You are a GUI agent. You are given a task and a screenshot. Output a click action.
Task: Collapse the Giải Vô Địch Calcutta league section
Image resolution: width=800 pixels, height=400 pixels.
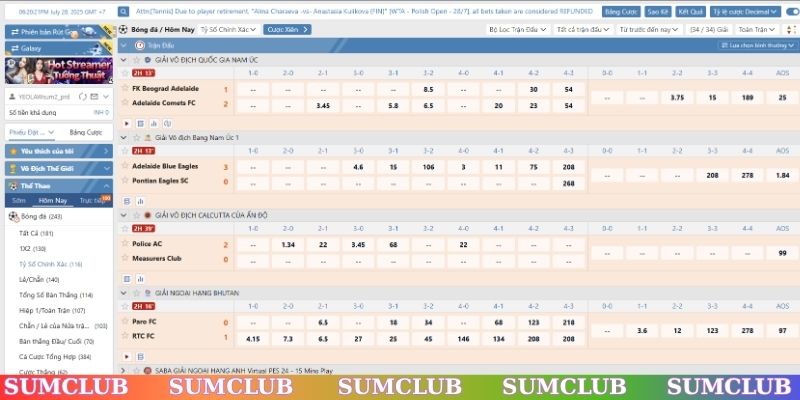[x=124, y=215]
